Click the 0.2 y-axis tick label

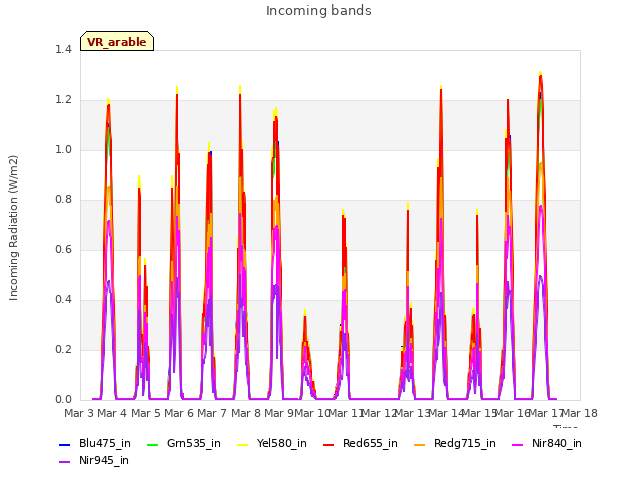tap(63, 350)
